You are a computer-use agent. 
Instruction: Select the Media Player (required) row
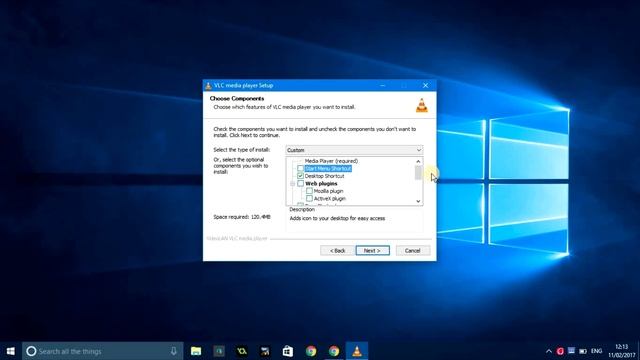tap(331, 161)
